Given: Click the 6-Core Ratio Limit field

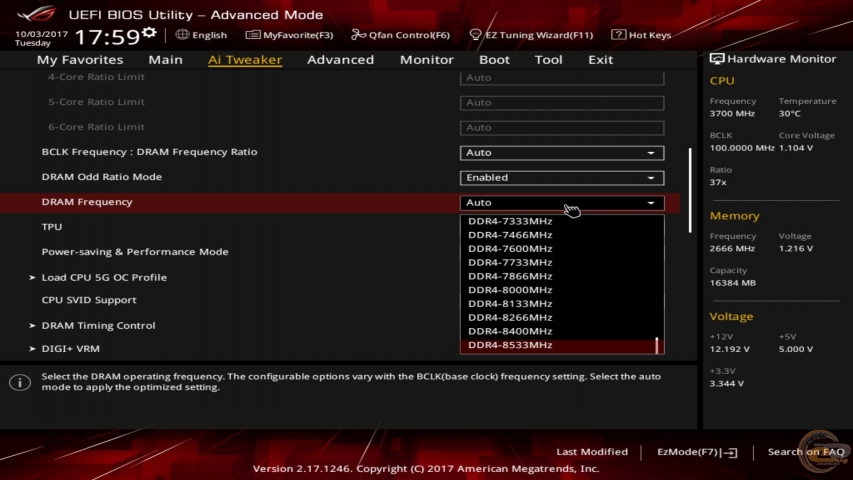Looking at the screenshot, I should point(562,127).
